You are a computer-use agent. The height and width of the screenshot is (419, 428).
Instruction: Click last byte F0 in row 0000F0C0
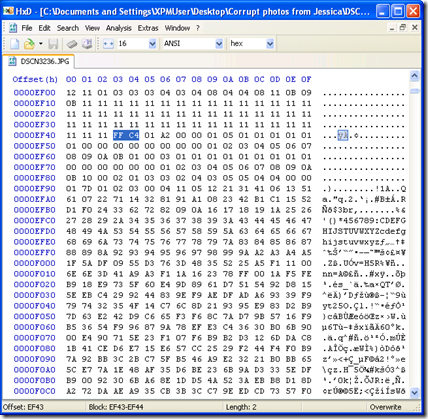point(306,391)
